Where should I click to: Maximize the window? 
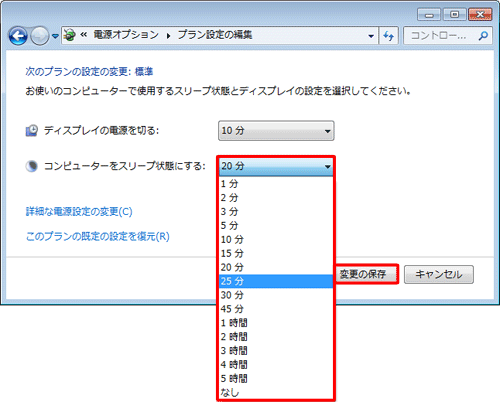point(454,15)
